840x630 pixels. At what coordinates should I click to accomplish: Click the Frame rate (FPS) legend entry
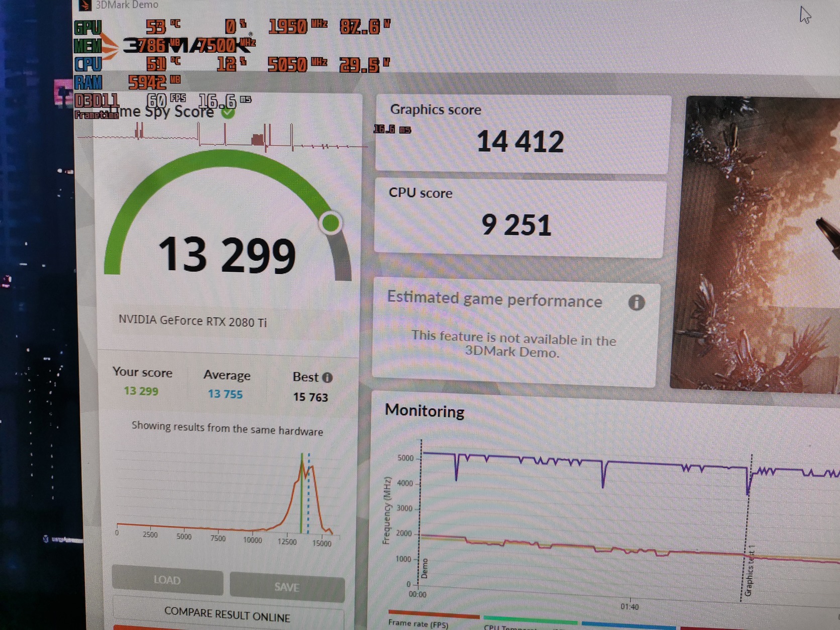click(x=418, y=623)
